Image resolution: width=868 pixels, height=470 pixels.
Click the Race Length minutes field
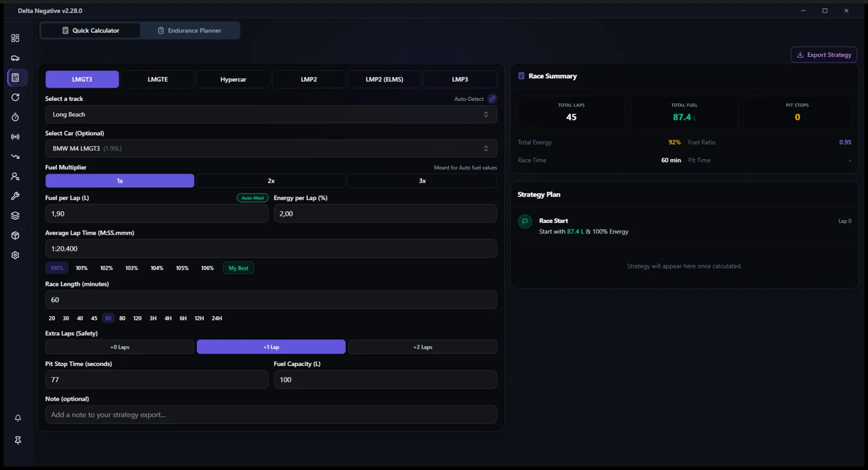point(271,300)
